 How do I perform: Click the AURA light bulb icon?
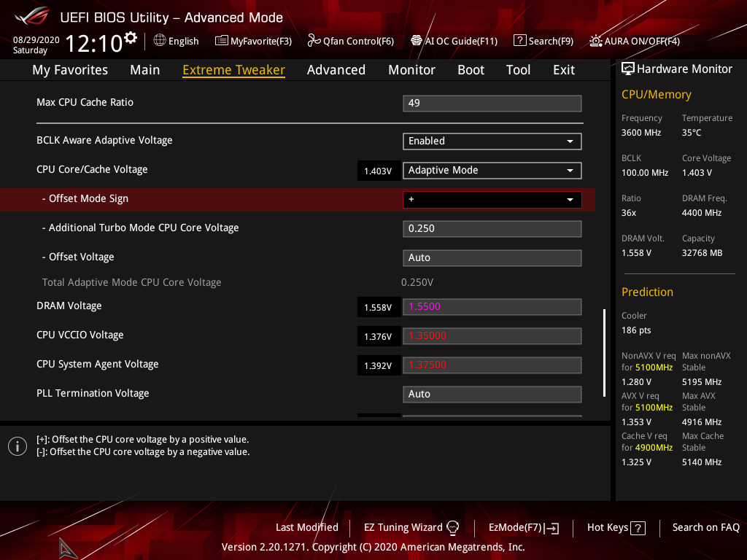[595, 41]
